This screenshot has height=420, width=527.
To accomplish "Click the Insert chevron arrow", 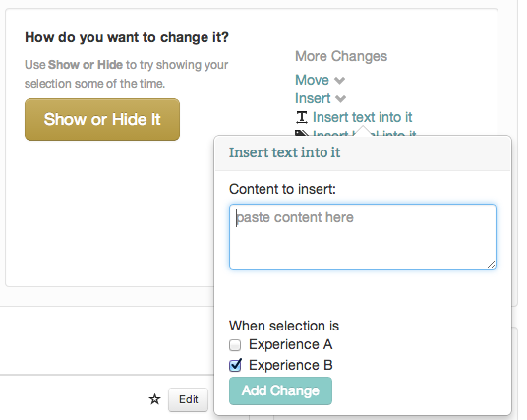I will [340, 99].
